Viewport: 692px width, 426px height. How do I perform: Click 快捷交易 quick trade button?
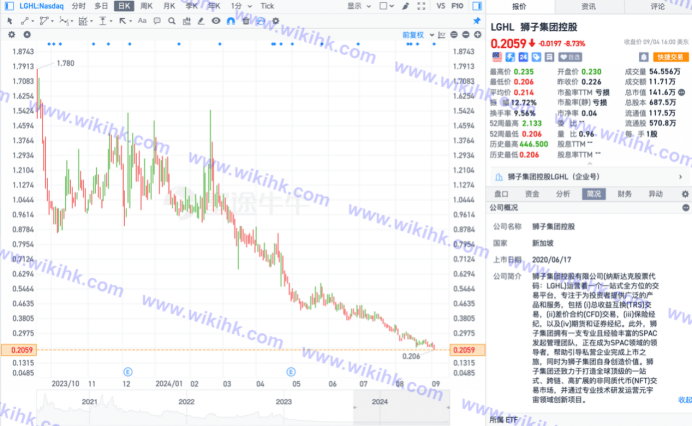click(670, 57)
